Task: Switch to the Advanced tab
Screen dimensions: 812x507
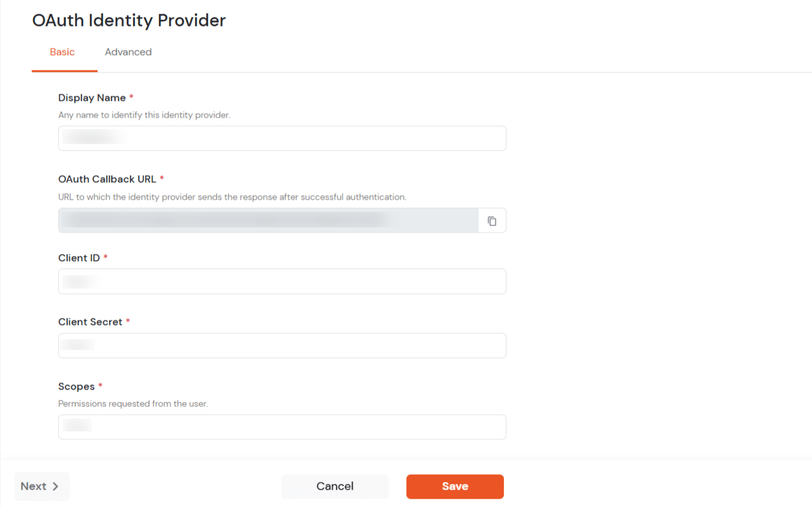Action: click(128, 52)
